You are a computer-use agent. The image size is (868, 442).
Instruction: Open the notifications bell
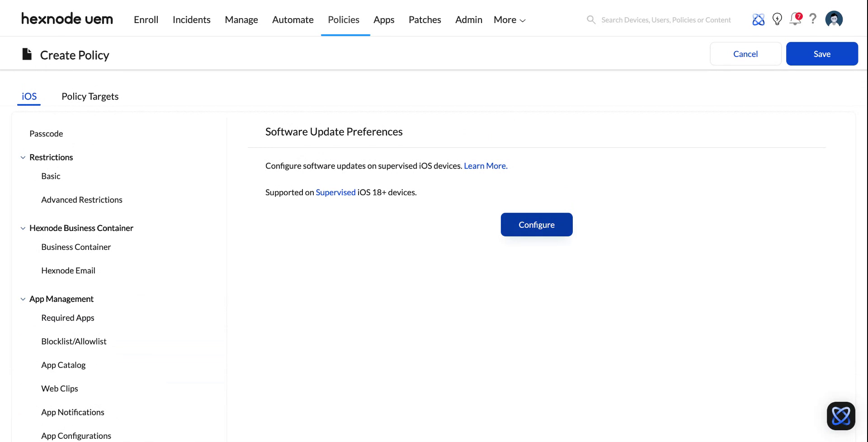pos(795,19)
